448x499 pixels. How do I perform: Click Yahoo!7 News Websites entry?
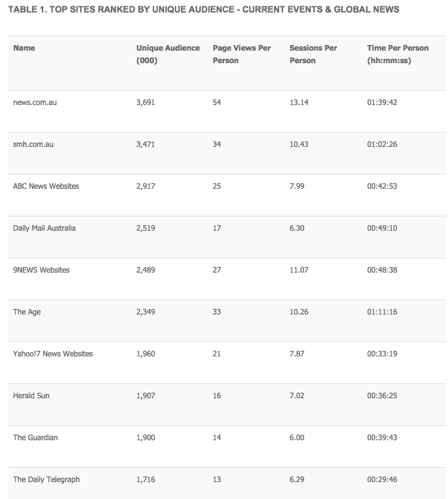(x=53, y=354)
